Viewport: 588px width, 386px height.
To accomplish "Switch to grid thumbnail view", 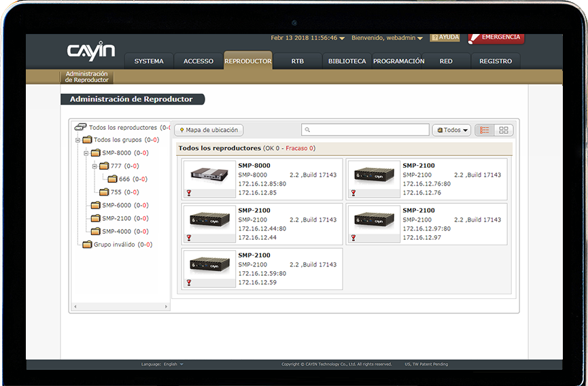I will tap(504, 130).
